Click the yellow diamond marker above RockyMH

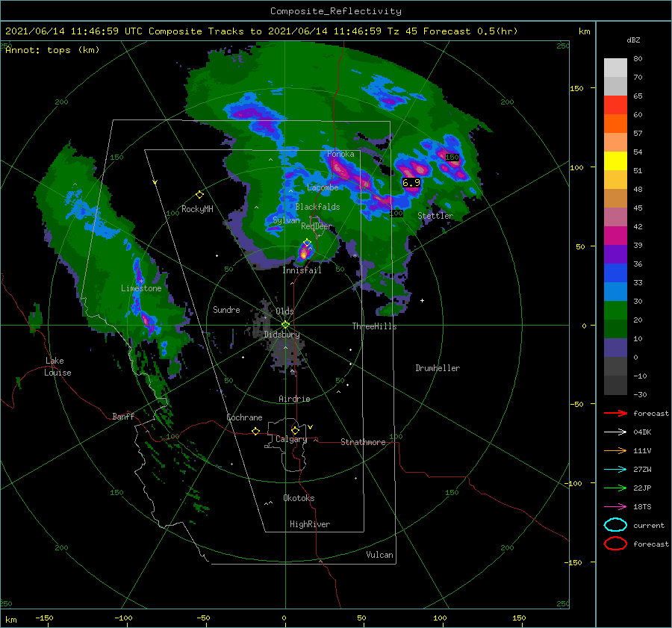click(199, 195)
